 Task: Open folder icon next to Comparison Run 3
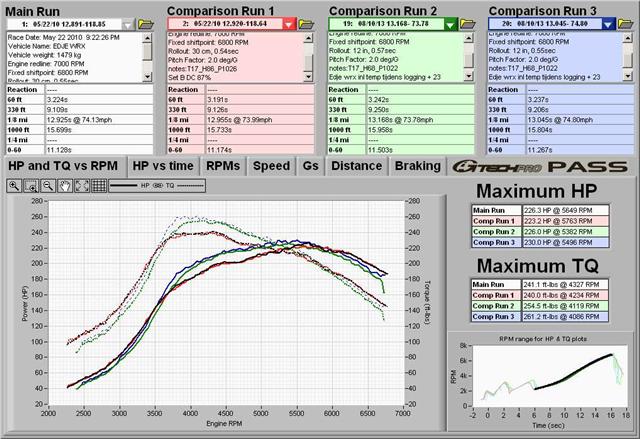[x=625, y=24]
